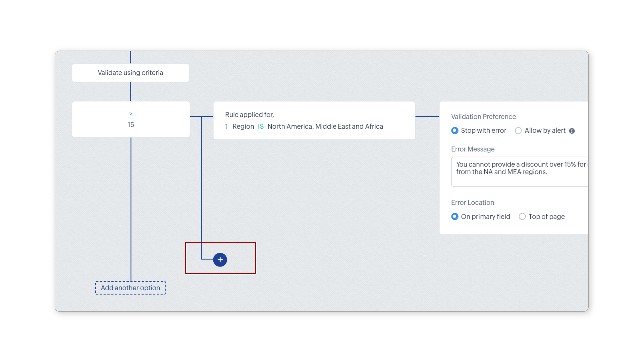Click the Add another option dashed button
644x362 pixels.
130,288
